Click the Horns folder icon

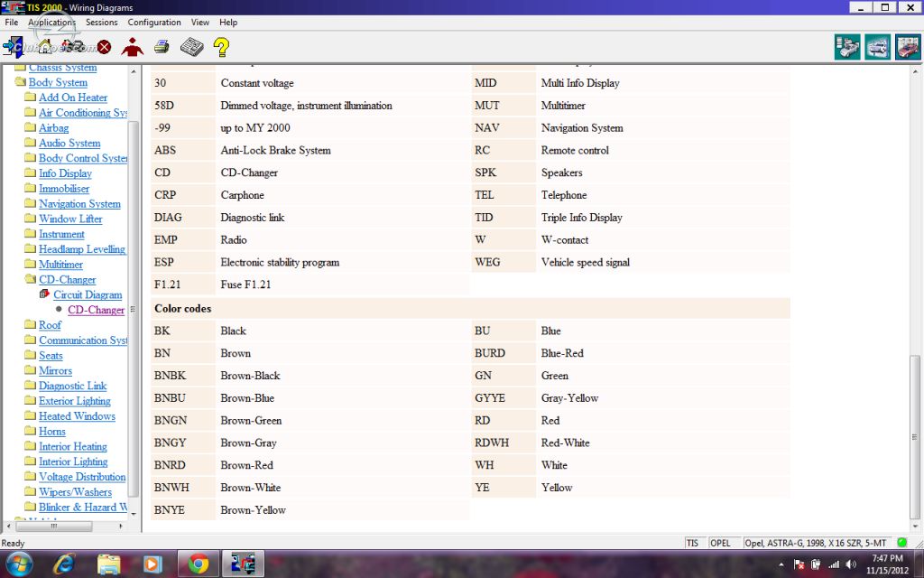(30, 430)
